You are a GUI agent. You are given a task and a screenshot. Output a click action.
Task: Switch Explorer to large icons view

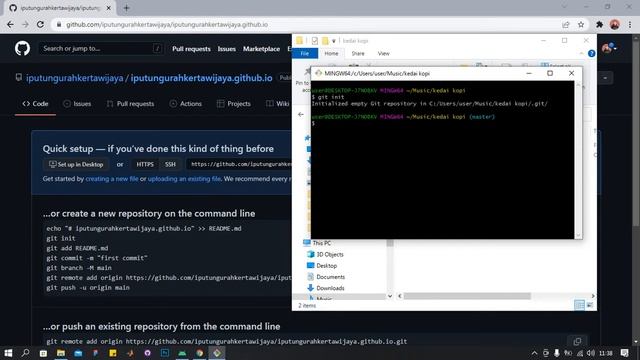[x=590, y=305]
